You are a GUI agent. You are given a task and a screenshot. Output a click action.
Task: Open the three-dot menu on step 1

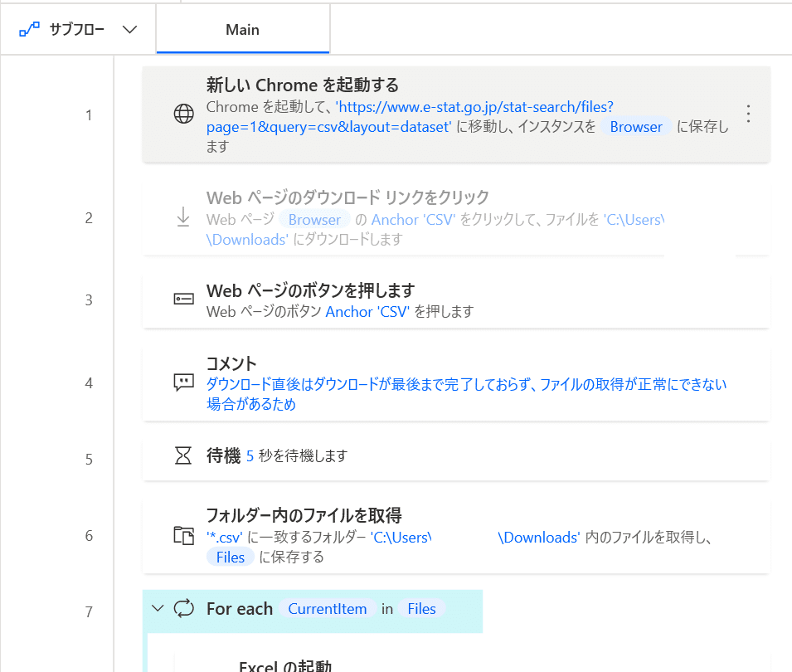point(748,114)
